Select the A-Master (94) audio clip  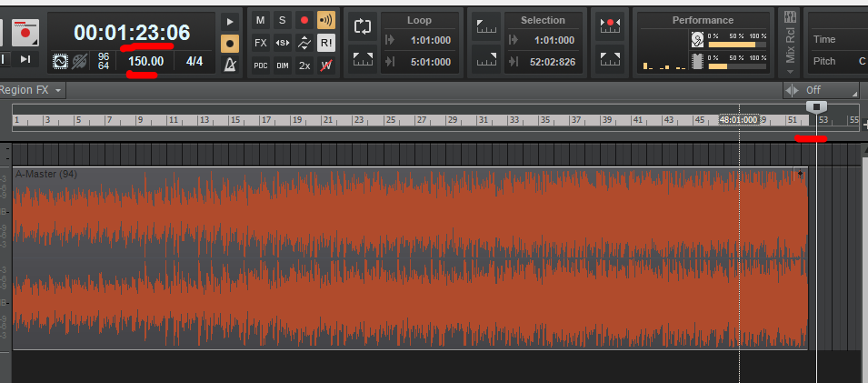tap(410, 258)
